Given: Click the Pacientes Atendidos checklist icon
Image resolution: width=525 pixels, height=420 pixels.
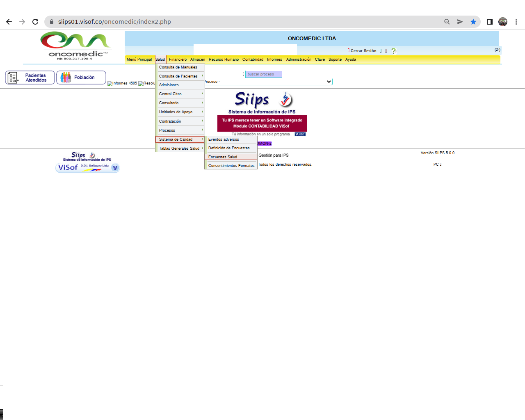Looking at the screenshot, I should pos(13,78).
